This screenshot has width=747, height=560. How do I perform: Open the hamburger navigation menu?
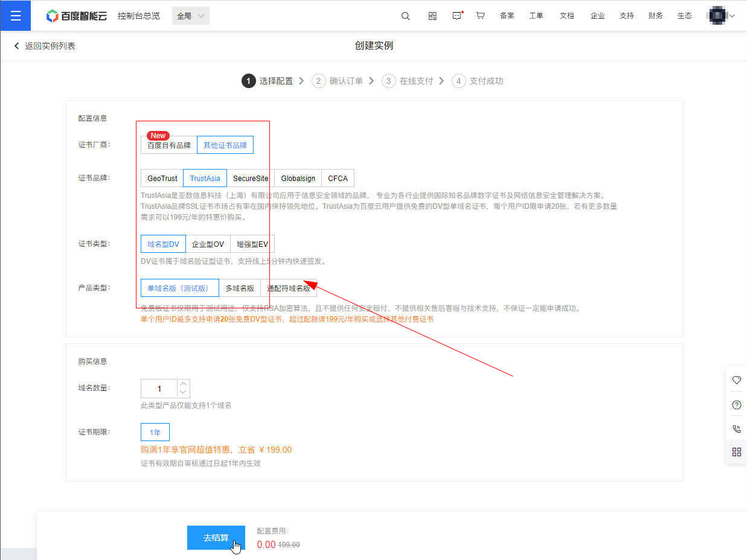point(15,16)
